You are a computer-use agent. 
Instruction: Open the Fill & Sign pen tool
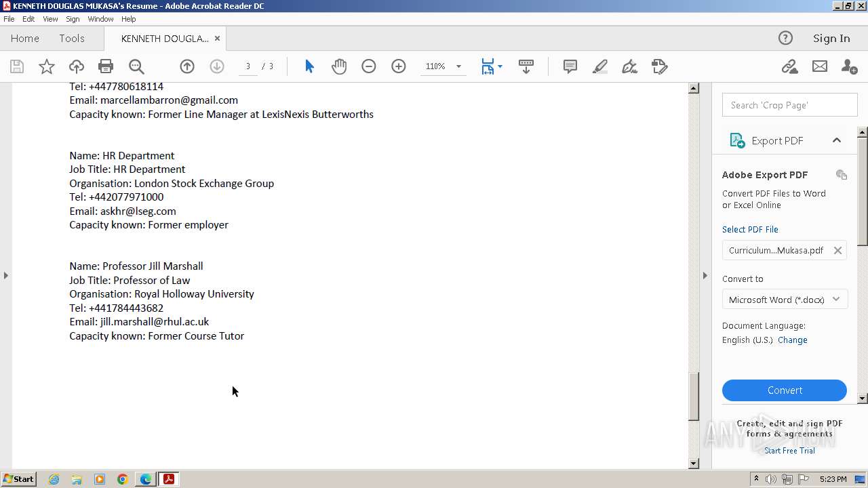tap(630, 66)
